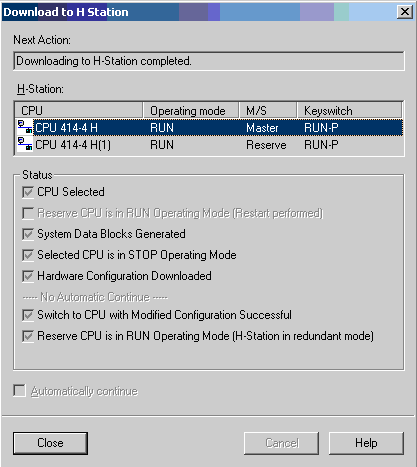
Task: Click the Next Action status field
Action: (209, 61)
